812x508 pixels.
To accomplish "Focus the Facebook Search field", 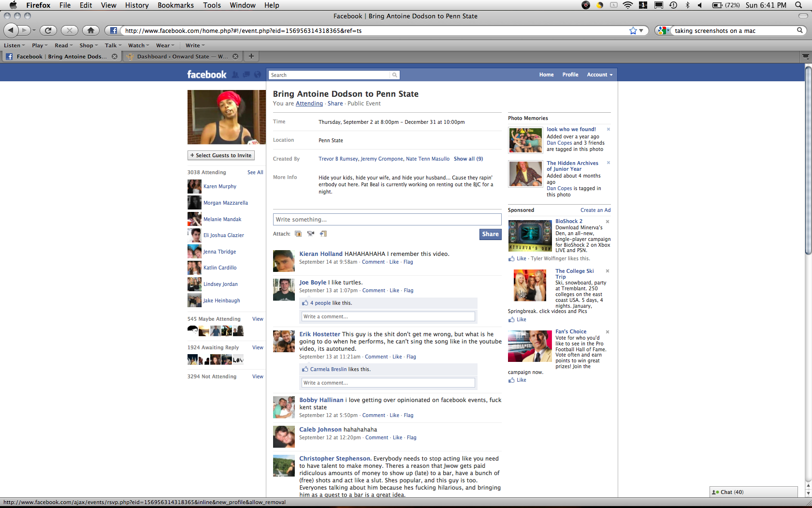I will 330,75.
